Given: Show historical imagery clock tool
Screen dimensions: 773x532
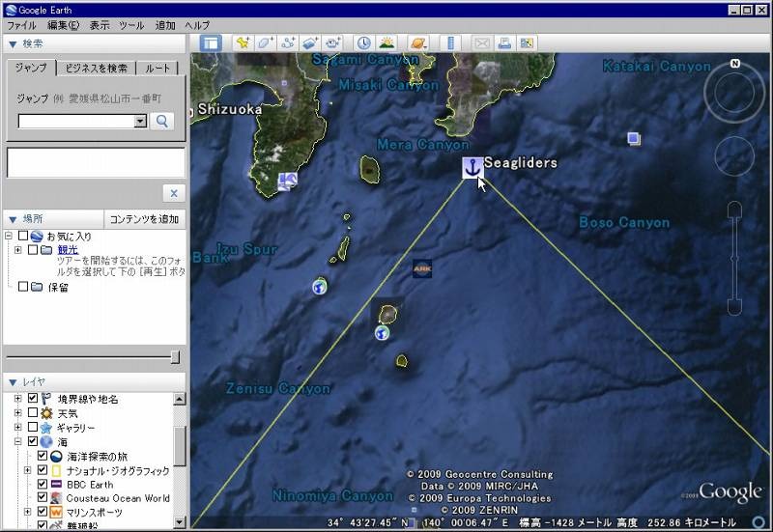Looking at the screenshot, I should [x=364, y=43].
